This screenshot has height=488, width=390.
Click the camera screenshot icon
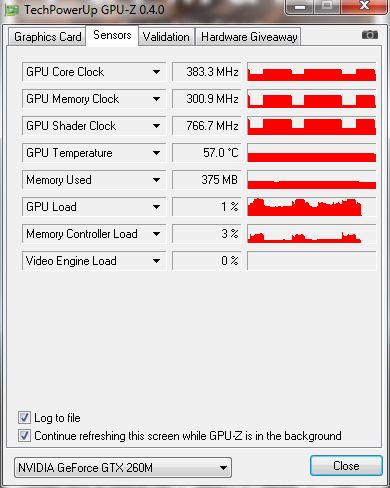pyautogui.click(x=370, y=35)
